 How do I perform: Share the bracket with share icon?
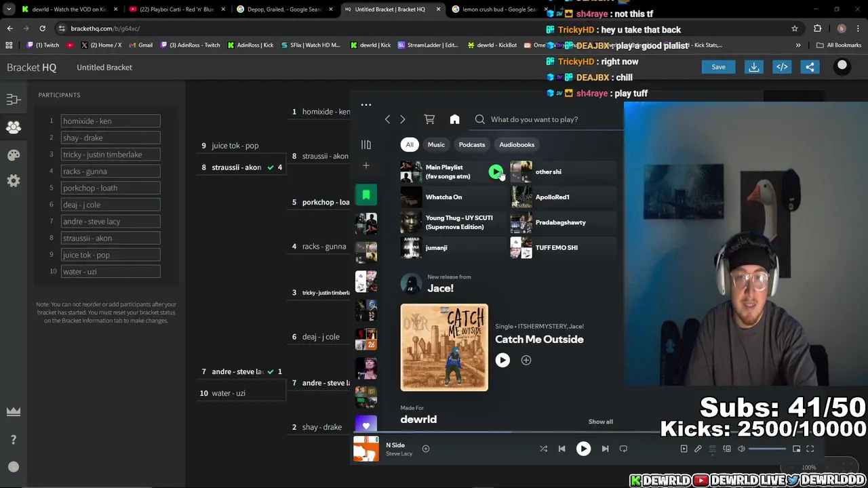pos(810,67)
